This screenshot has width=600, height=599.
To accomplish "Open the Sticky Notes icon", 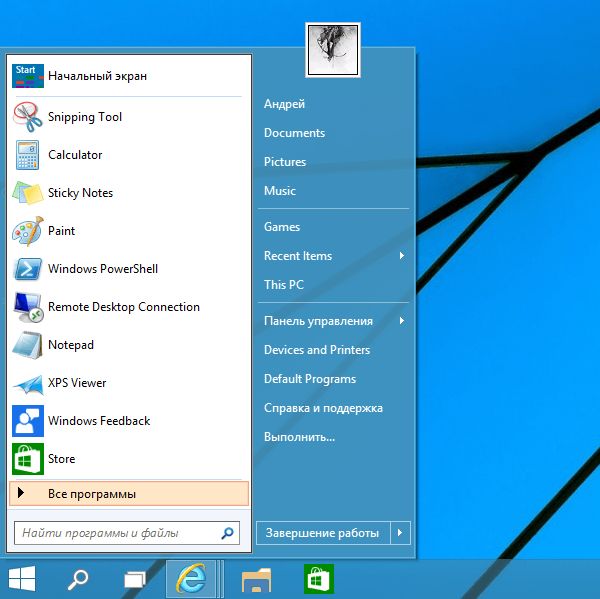I will pos(27,193).
